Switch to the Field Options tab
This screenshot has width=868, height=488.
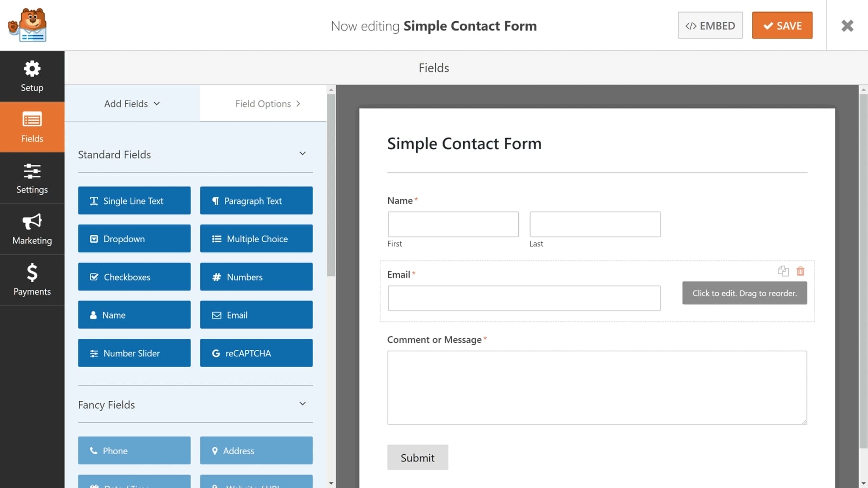(x=267, y=104)
